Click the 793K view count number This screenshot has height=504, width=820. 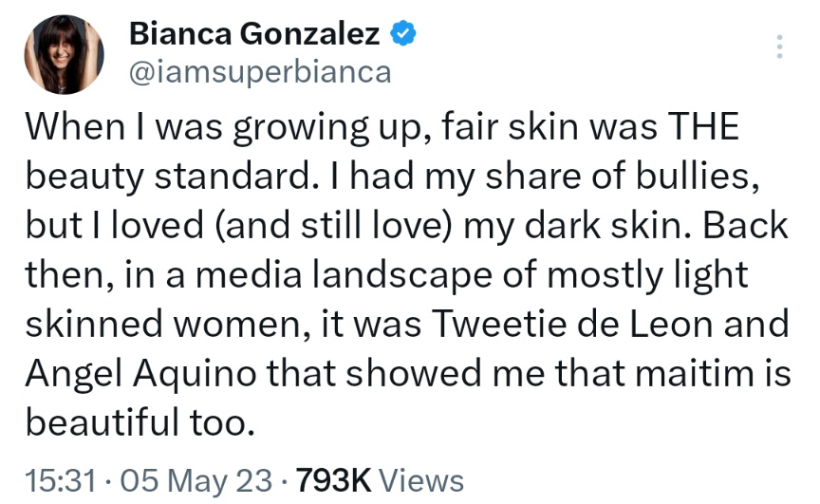click(x=334, y=480)
